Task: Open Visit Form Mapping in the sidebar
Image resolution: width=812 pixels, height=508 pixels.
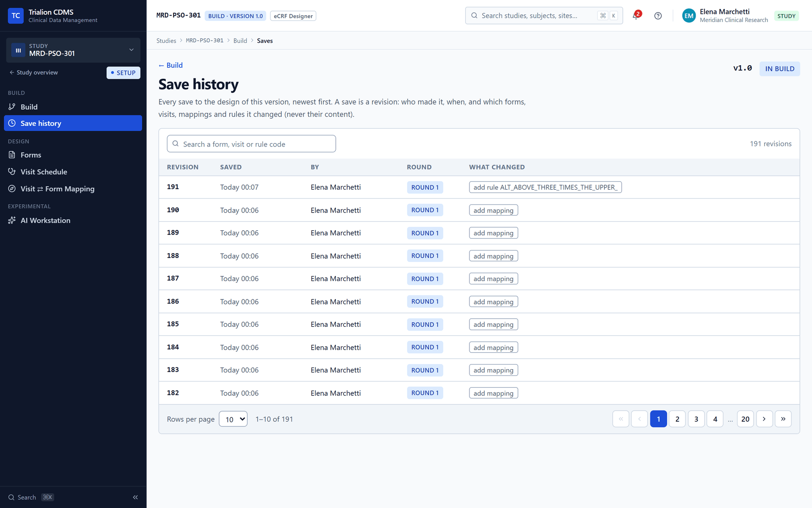Action: 73,189
